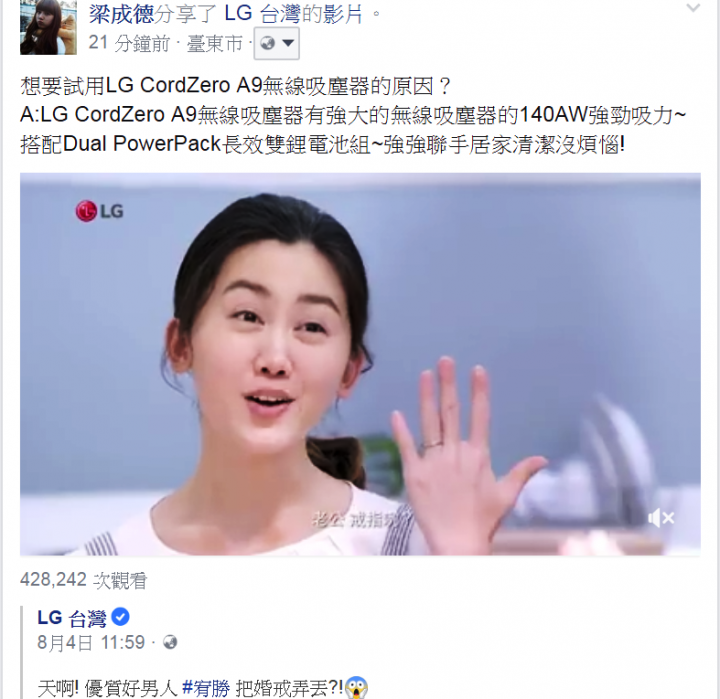Click the subtitle text on video
The height and width of the screenshot is (699, 720).
click(x=356, y=521)
